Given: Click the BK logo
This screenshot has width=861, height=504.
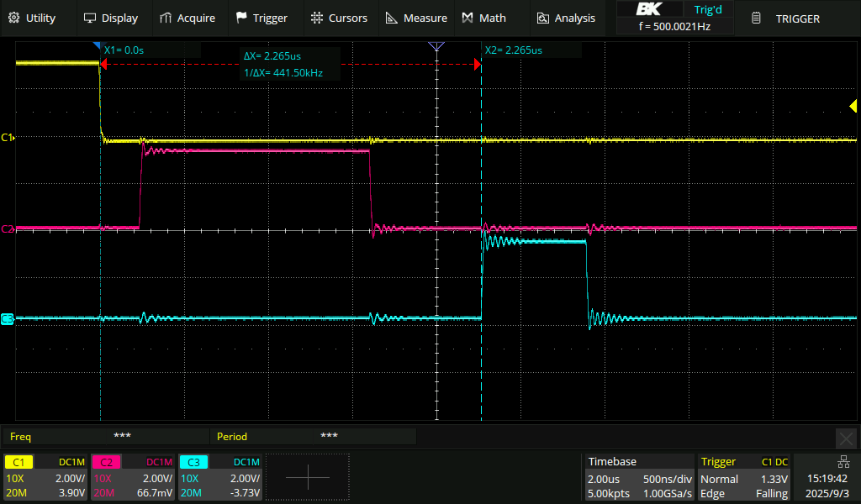Looking at the screenshot, I should tap(650, 9).
